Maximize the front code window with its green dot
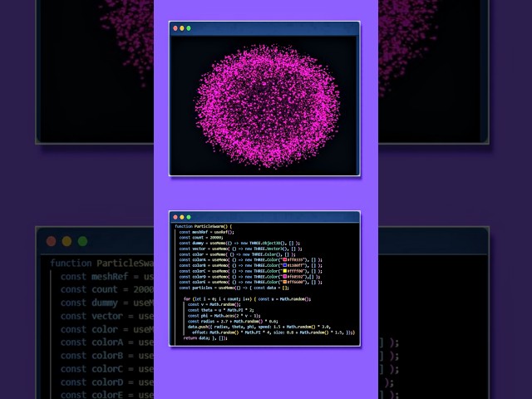 pyautogui.click(x=189, y=217)
